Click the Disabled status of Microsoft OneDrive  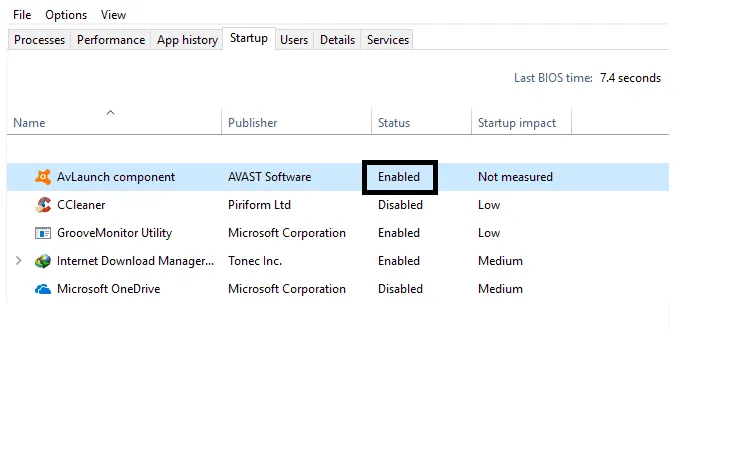pyautogui.click(x=400, y=289)
